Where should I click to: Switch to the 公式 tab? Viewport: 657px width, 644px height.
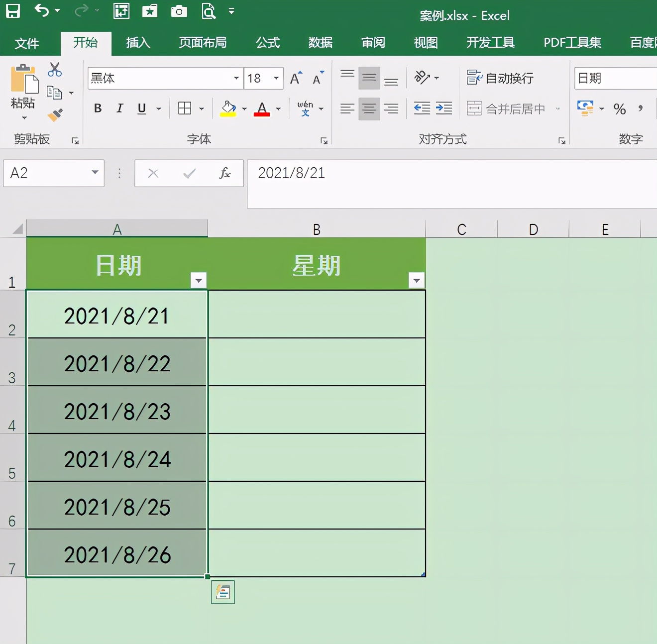tap(268, 43)
